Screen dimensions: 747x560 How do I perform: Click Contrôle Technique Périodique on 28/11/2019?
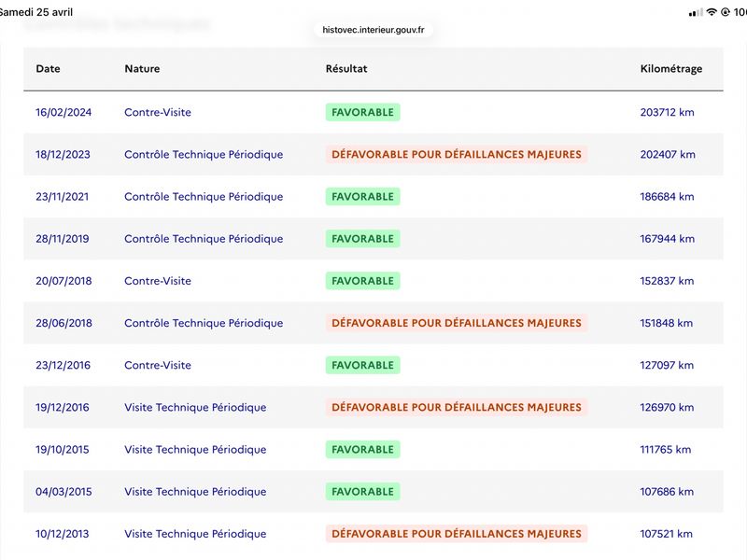tap(204, 239)
